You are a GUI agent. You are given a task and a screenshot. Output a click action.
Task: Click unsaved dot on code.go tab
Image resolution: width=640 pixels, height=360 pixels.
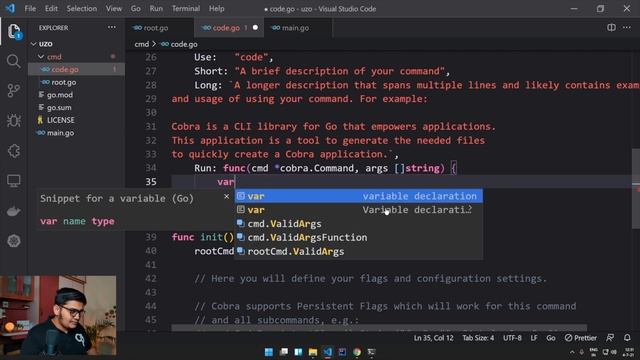click(256, 28)
